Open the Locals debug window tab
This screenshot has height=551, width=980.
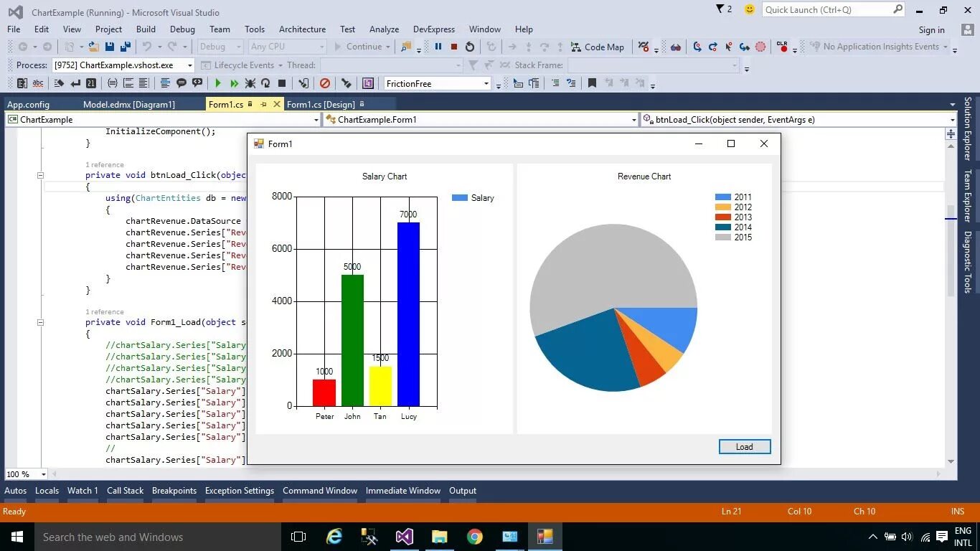[x=47, y=491]
